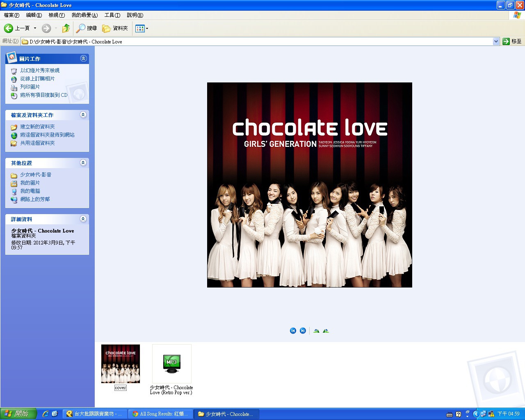Click the network neighborhood icon
Viewport: 525px width, 420px height.
[x=14, y=200]
